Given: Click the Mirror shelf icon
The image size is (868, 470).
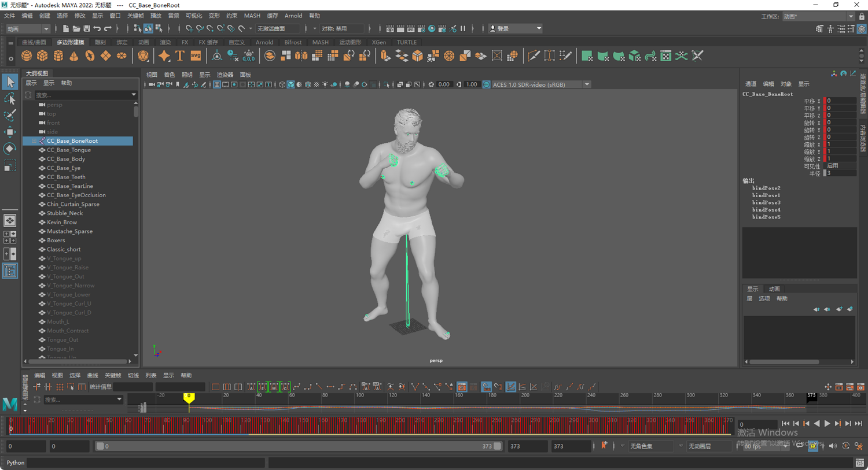Looking at the screenshot, I should point(301,55).
